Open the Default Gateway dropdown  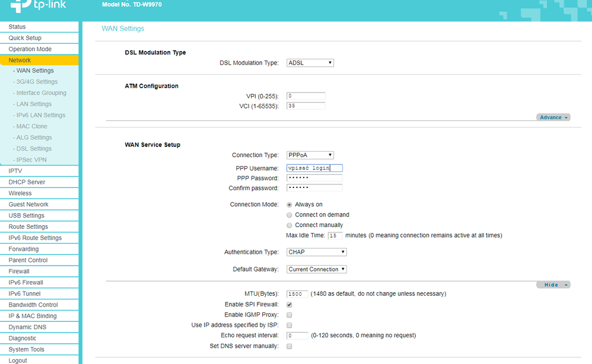pyautogui.click(x=316, y=269)
